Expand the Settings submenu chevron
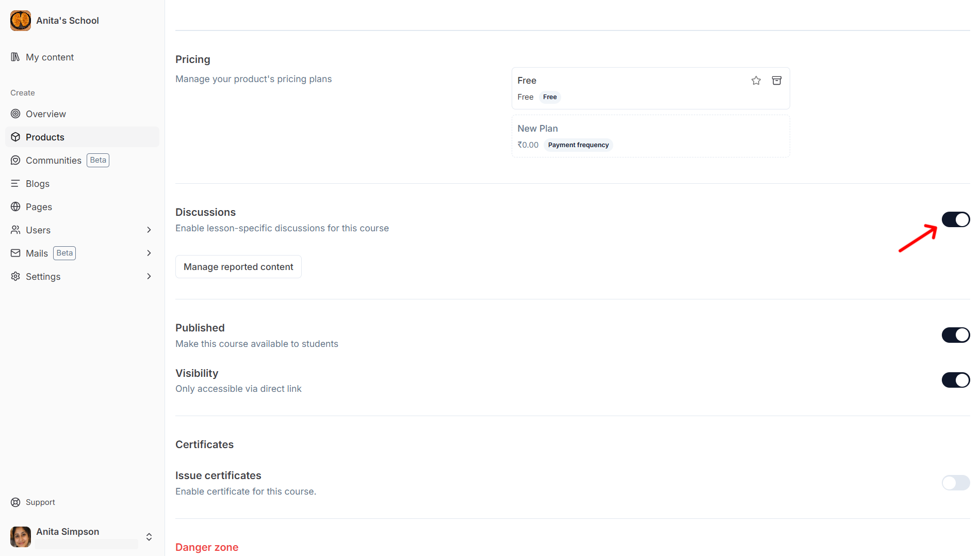This screenshot has height=556, width=980. click(x=149, y=276)
